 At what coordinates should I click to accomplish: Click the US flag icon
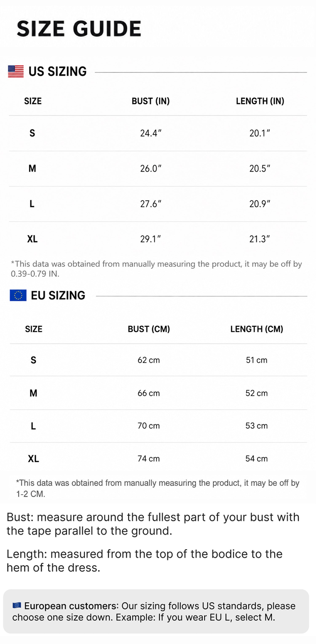click(16, 72)
